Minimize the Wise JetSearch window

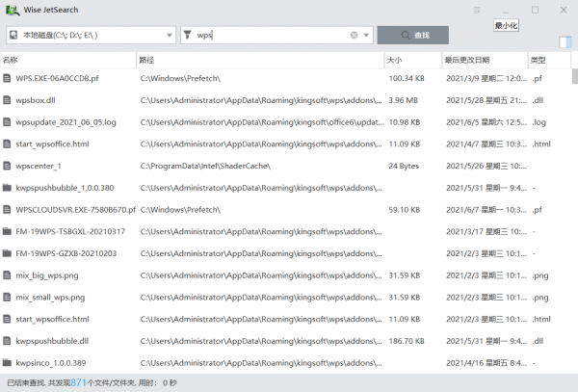506,10
